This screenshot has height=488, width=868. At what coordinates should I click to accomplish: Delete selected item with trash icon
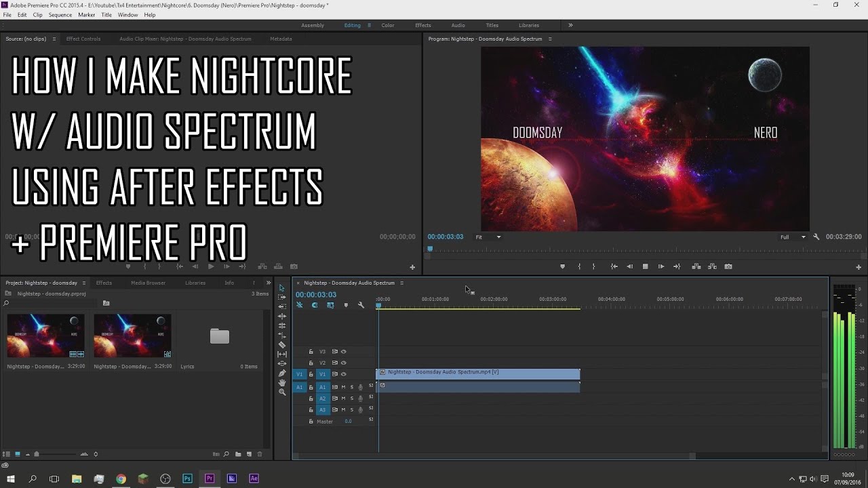[x=259, y=454]
